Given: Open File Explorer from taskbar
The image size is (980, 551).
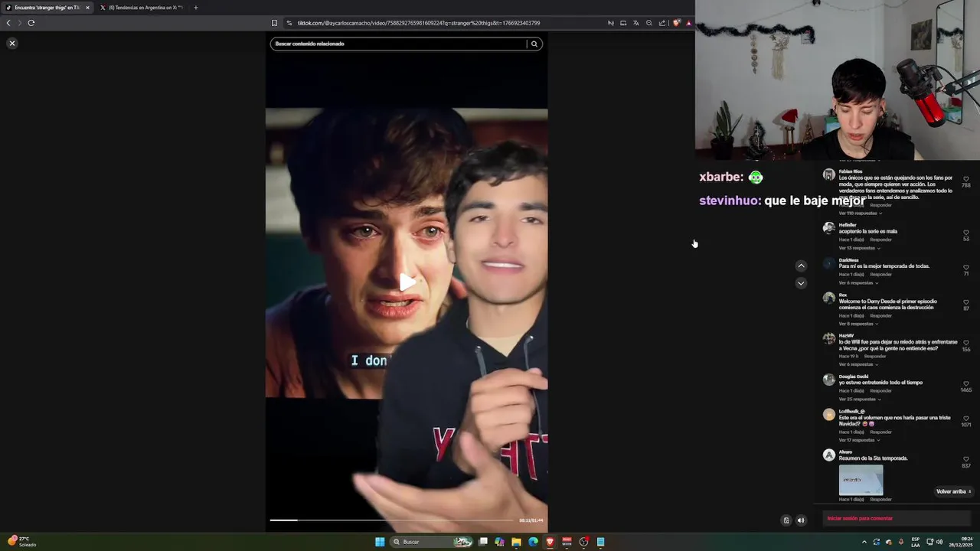Looking at the screenshot, I should point(517,542).
